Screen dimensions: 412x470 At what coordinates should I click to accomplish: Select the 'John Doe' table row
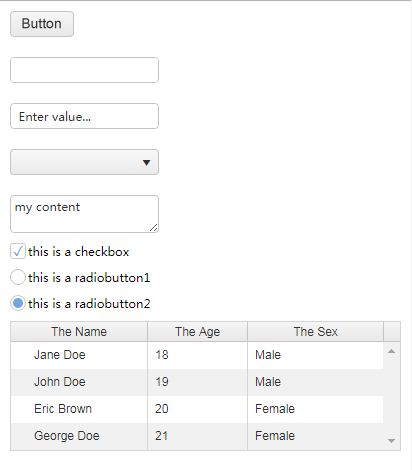[x=197, y=382]
